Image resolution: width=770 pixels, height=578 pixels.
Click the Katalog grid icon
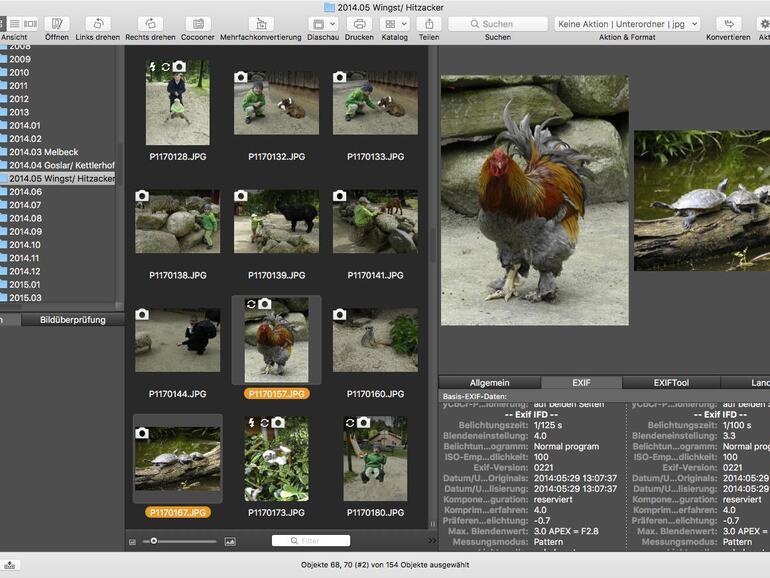tap(390, 24)
